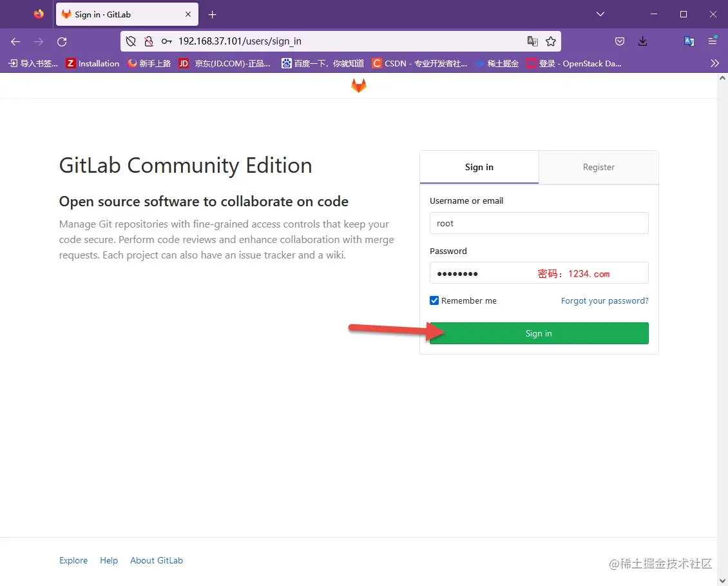Expand the list all tabs chevron
The image size is (728, 586).
600,14
